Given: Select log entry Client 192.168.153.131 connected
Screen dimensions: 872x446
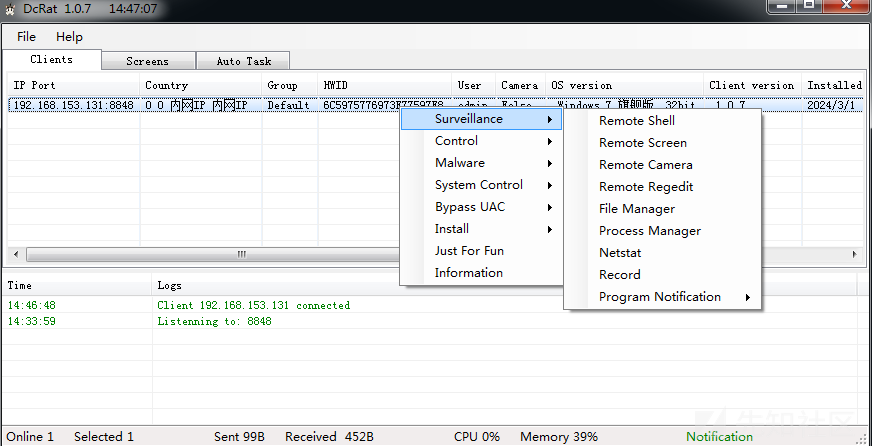Looking at the screenshot, I should point(254,305).
